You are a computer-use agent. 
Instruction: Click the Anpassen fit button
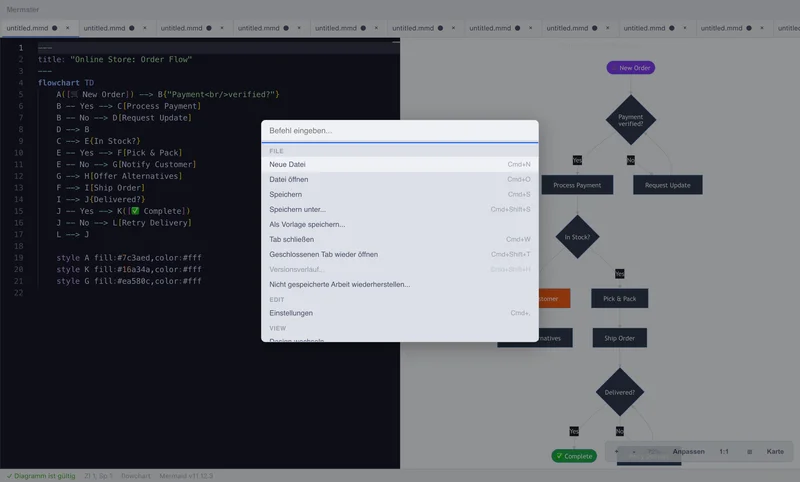coord(688,451)
